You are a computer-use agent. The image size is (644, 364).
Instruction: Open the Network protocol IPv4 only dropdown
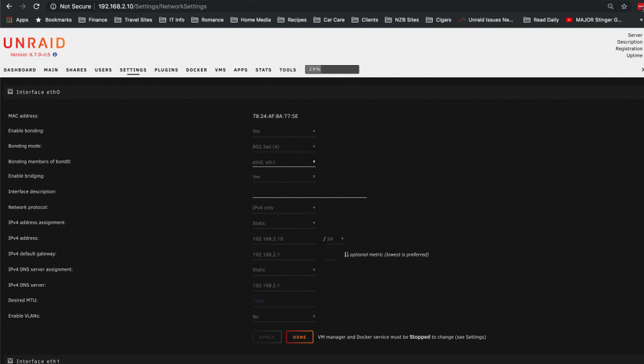(x=284, y=207)
